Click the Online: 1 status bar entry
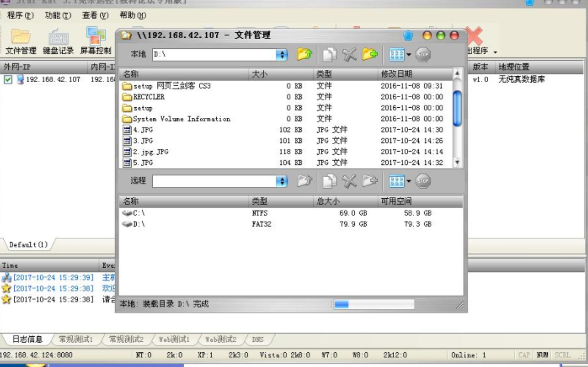The height and width of the screenshot is (367, 588). pyautogui.click(x=469, y=355)
